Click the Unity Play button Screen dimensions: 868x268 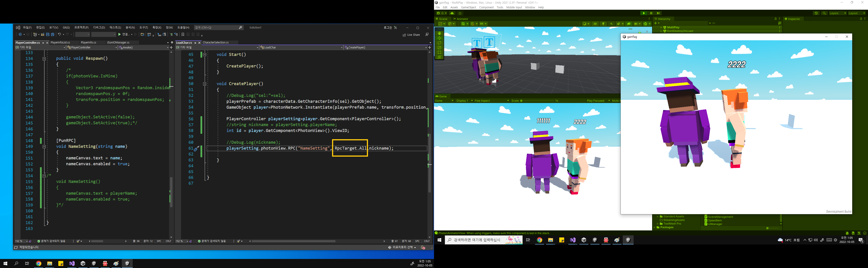pos(644,13)
